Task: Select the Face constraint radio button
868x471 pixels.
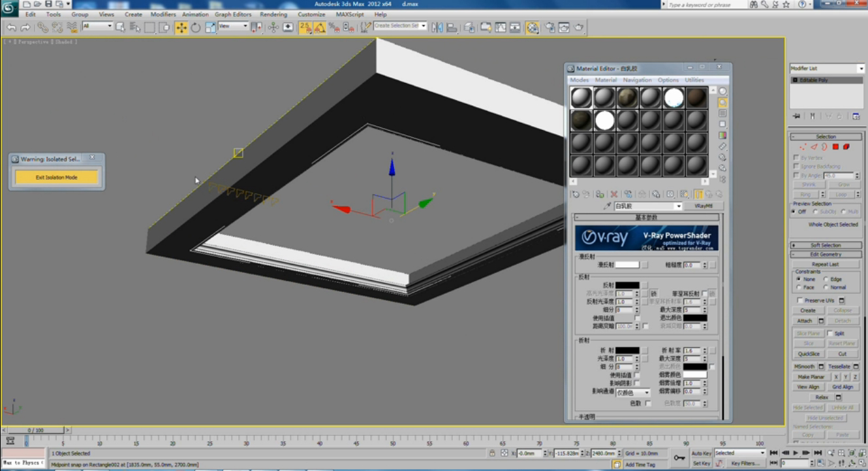Action: 799,287
